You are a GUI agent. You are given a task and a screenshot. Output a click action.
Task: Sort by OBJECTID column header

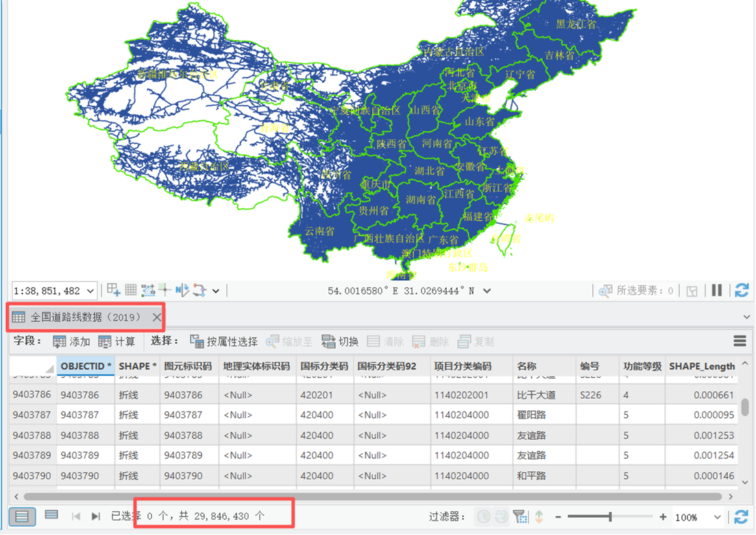(x=86, y=366)
